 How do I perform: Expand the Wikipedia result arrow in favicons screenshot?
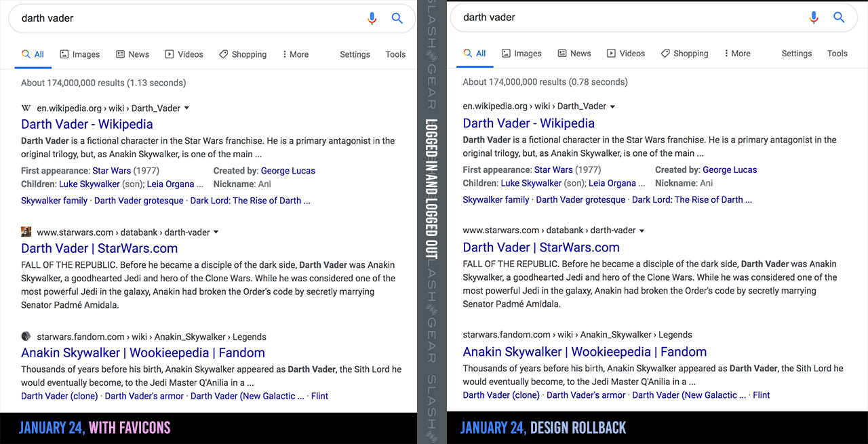[x=187, y=108]
